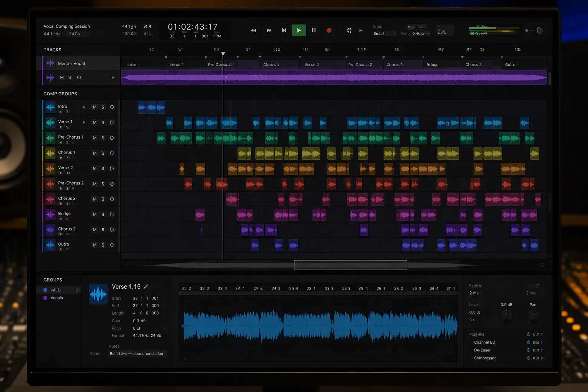Open the Drag mode X-Fad dropdown
The width and height of the screenshot is (588, 392).
421,34
